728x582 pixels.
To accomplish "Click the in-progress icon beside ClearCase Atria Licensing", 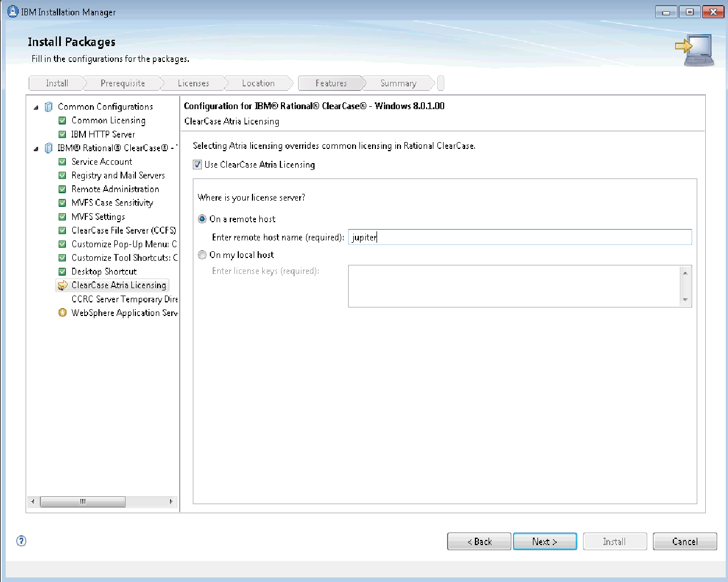I will pos(63,285).
